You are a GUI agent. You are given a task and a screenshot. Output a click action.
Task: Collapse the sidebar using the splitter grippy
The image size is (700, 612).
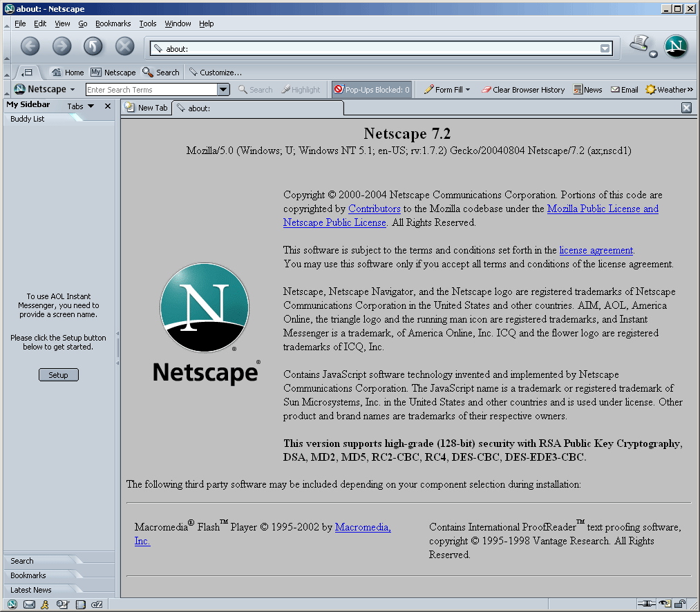117,348
